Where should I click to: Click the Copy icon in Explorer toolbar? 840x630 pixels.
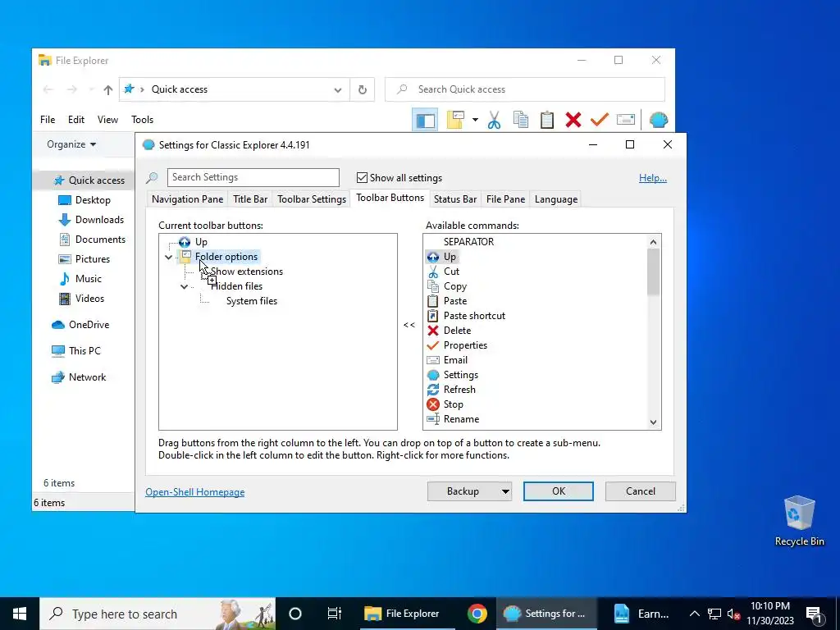(x=521, y=120)
